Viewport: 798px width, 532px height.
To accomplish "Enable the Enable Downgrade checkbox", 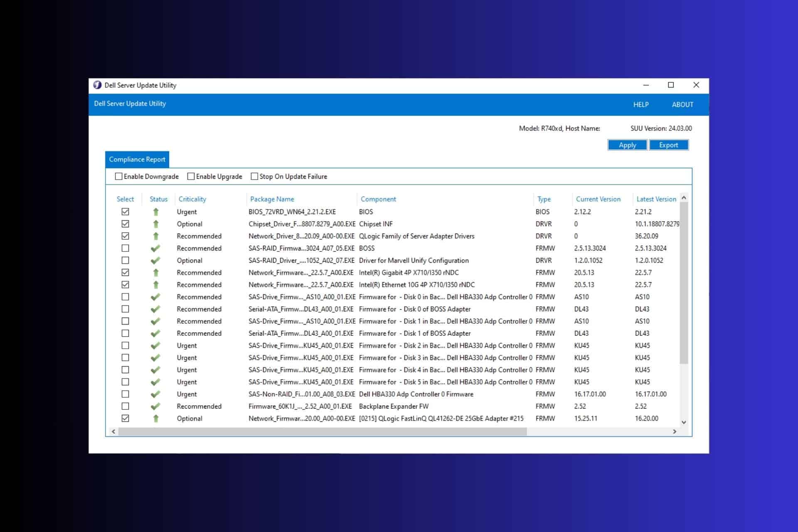I will tap(119, 176).
